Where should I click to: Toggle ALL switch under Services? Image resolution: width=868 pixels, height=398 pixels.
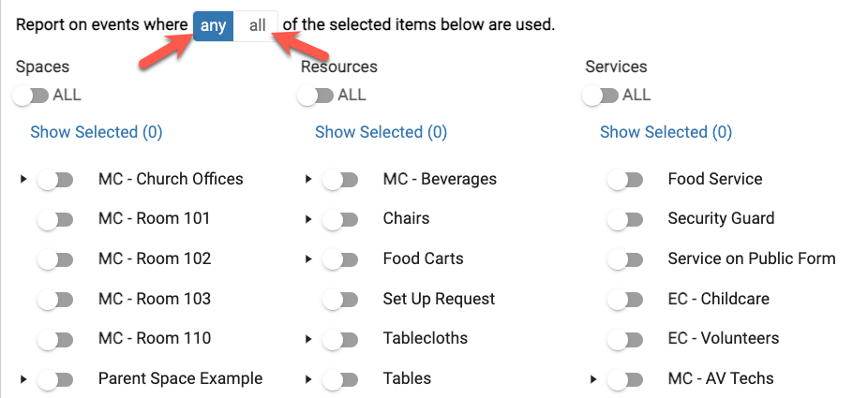coord(600,95)
